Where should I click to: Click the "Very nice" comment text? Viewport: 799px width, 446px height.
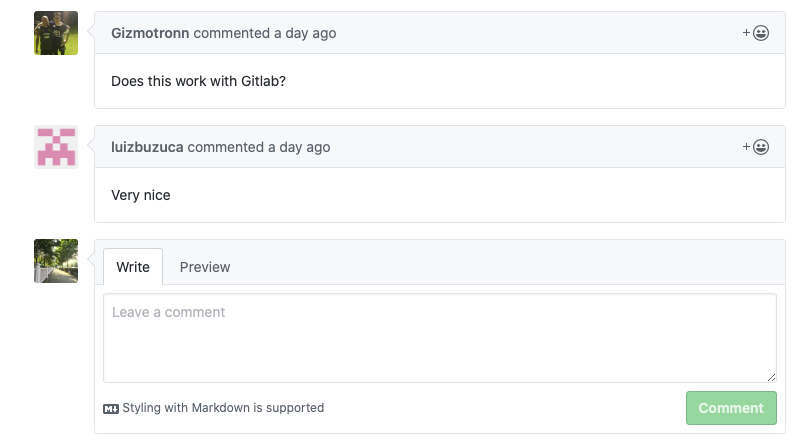(141, 195)
